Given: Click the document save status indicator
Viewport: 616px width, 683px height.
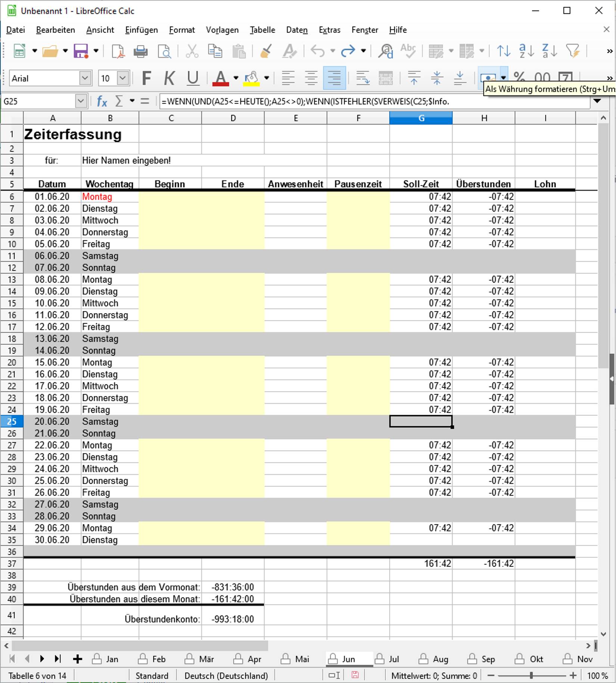Looking at the screenshot, I should point(355,675).
